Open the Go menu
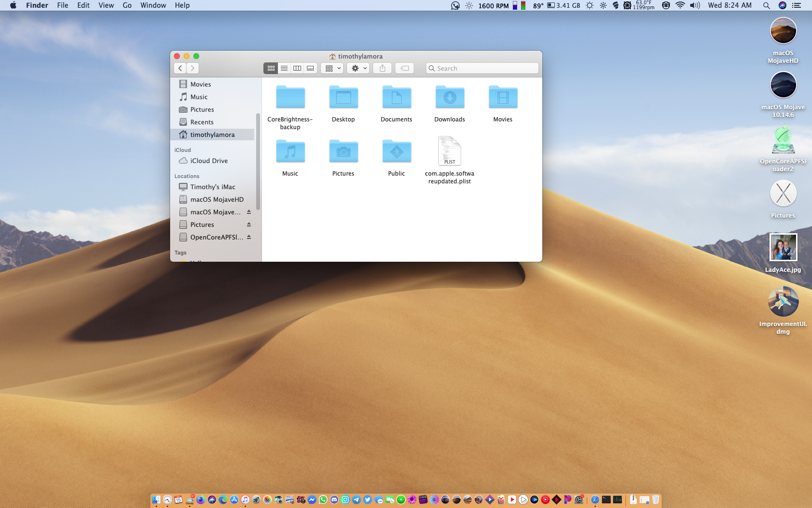 pyautogui.click(x=127, y=5)
